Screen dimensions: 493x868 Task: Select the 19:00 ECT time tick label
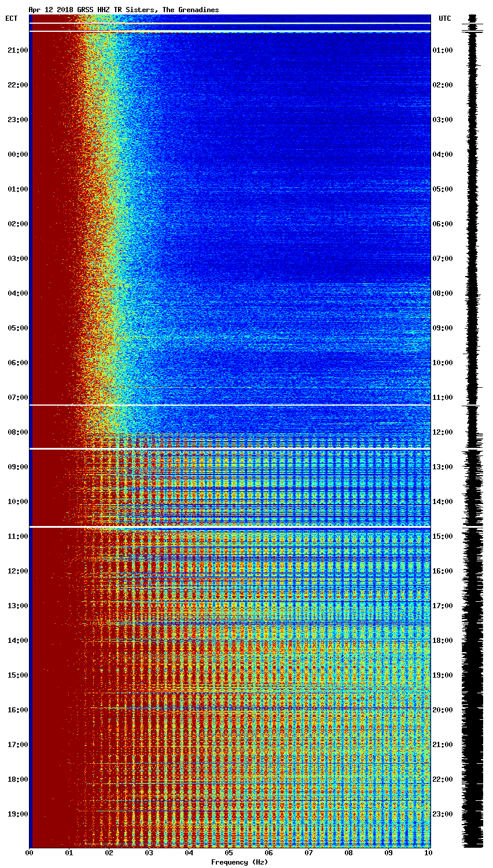[x=17, y=814]
